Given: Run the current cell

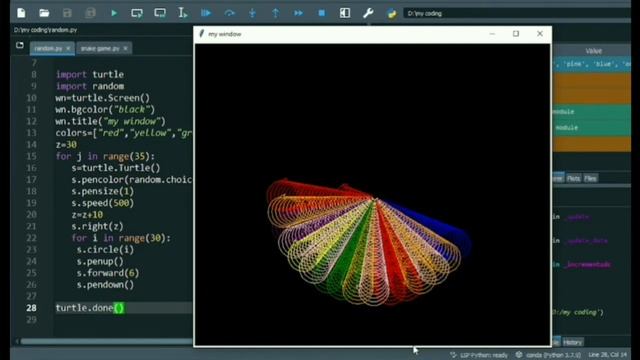Looking at the screenshot, I should pos(137,13).
